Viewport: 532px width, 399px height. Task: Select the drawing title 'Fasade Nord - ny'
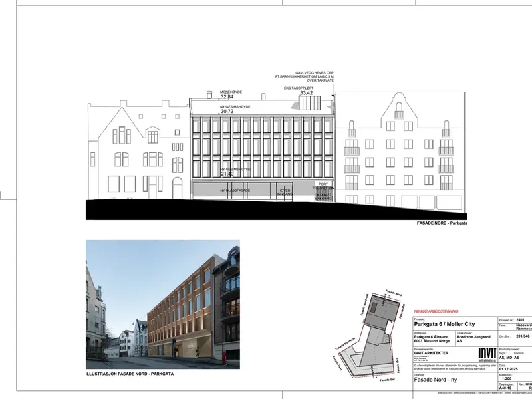[435, 380]
